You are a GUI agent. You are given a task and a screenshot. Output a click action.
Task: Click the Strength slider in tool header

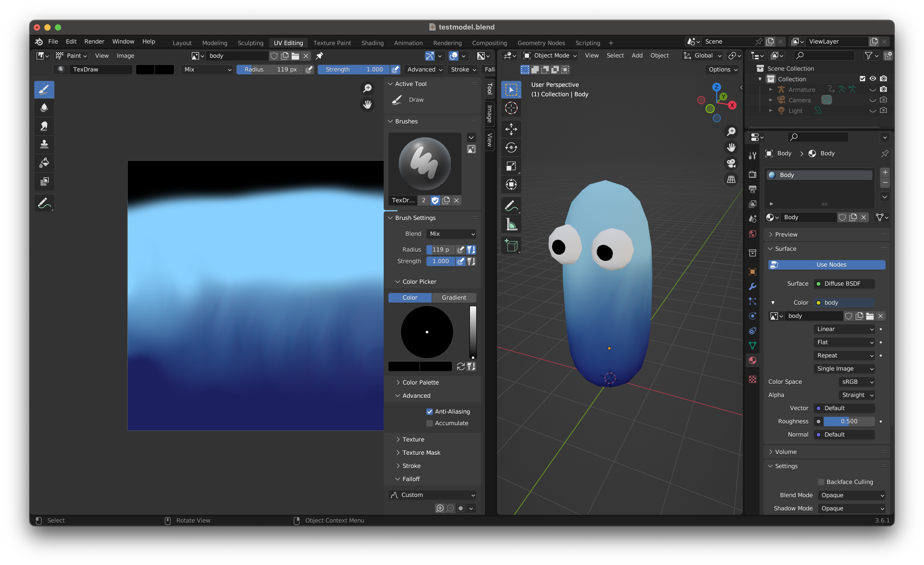(x=354, y=69)
